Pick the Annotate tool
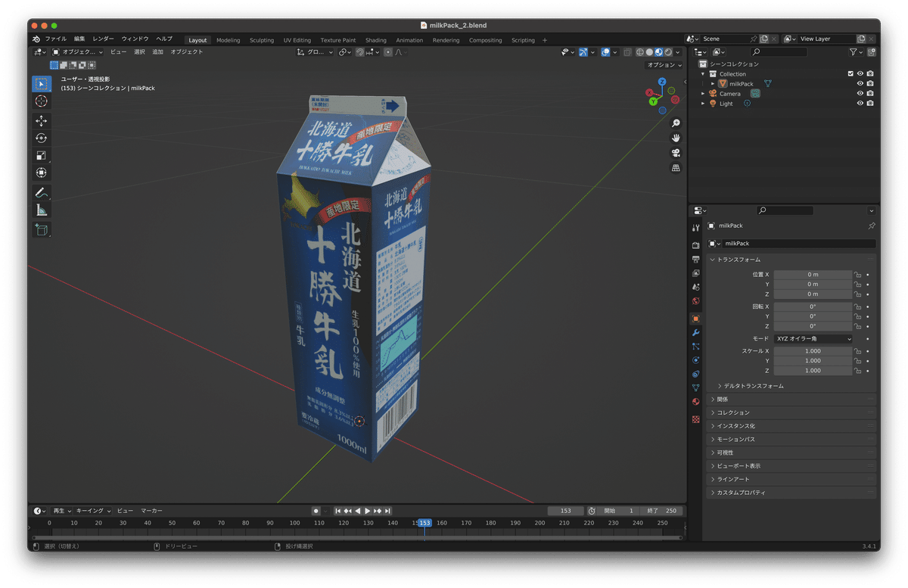908x588 pixels. (42, 193)
